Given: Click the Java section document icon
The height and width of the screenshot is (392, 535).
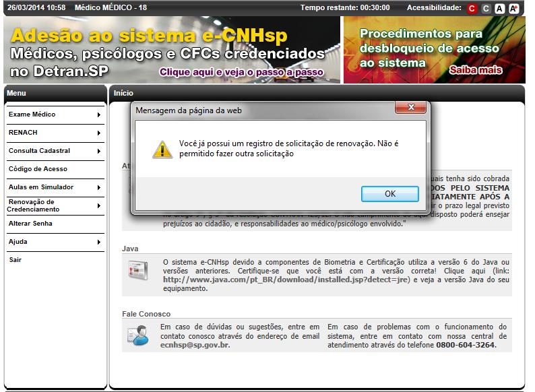Looking at the screenshot, I should tap(138, 270).
